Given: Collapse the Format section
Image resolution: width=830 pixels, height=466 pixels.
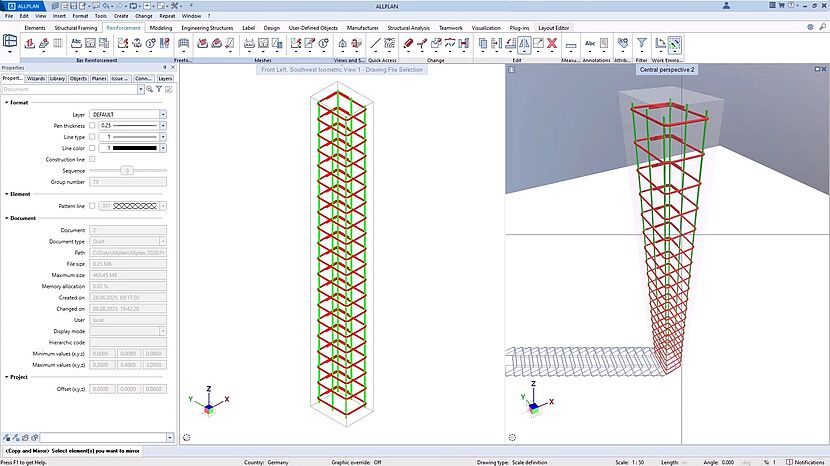Looking at the screenshot, I should coord(6,102).
